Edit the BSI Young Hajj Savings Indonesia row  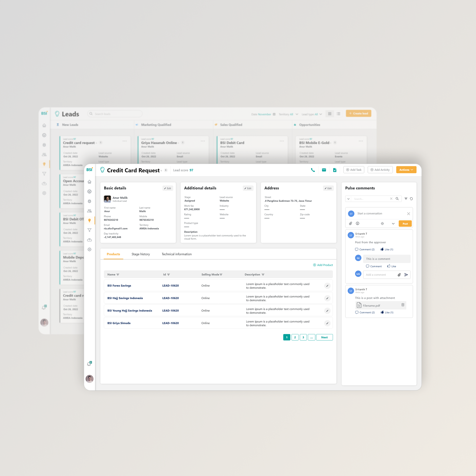(327, 311)
